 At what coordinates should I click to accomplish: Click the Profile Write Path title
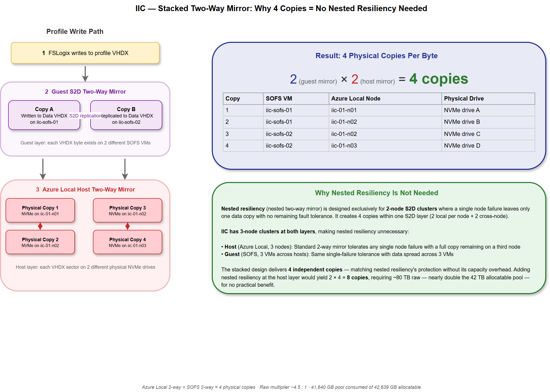tap(75, 31)
